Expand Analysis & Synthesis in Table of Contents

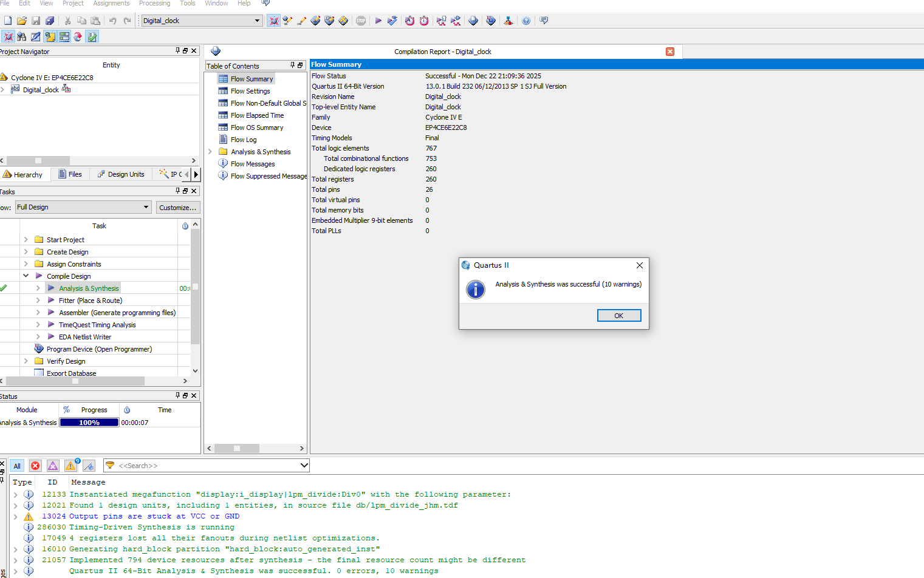[210, 152]
